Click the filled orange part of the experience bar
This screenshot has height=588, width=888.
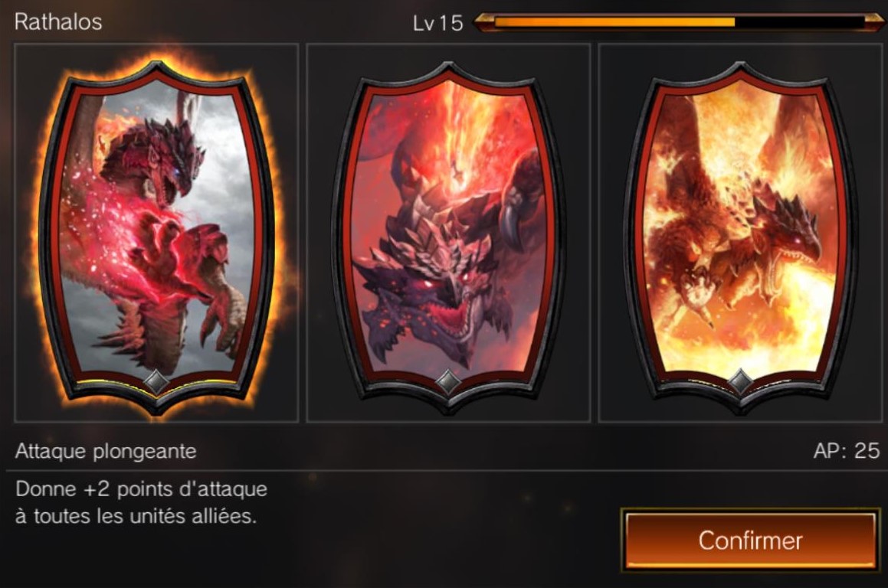tap(614, 23)
